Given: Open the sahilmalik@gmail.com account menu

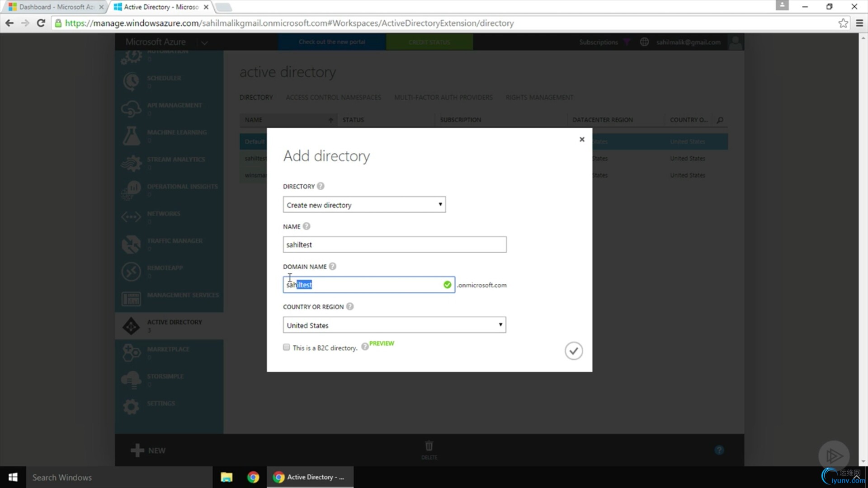Looking at the screenshot, I should (688, 42).
